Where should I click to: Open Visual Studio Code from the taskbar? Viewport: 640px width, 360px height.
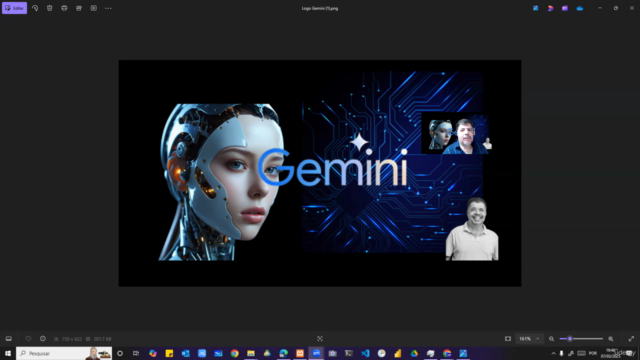pos(365,353)
